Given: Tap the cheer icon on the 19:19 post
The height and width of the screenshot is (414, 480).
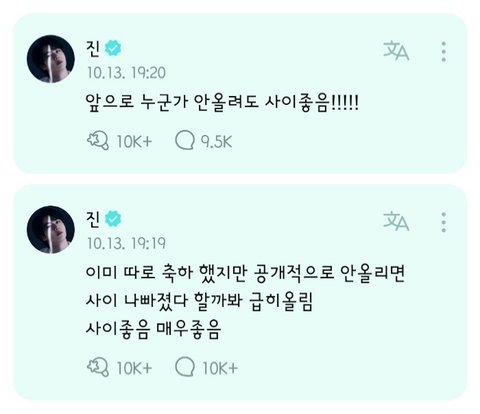Looking at the screenshot, I should 98,368.
